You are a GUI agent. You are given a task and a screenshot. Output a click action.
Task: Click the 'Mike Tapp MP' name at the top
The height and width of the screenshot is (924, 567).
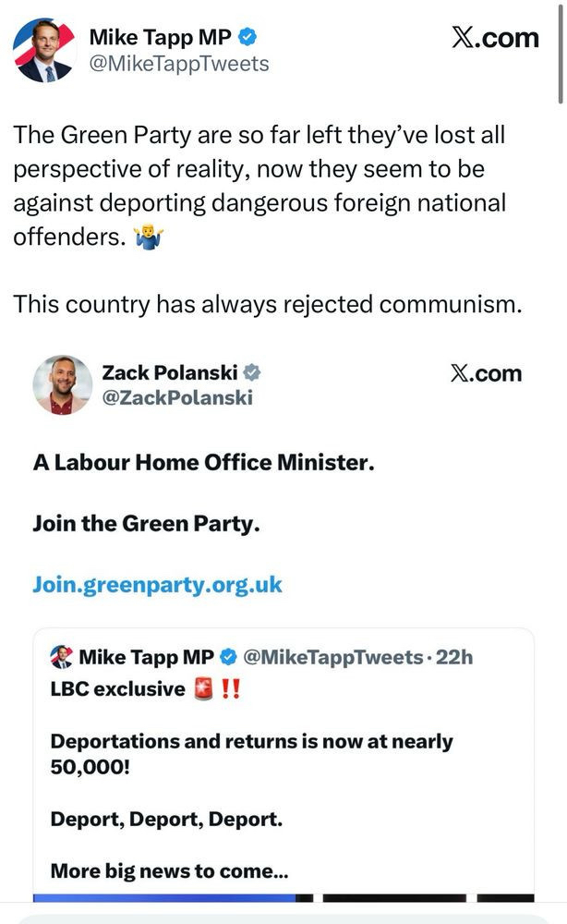(161, 38)
